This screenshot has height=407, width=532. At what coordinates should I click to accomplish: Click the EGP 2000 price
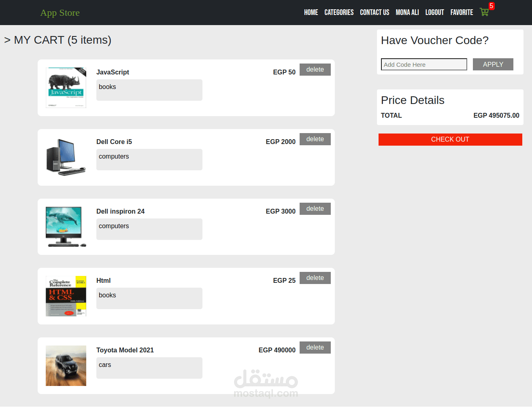coord(281,142)
